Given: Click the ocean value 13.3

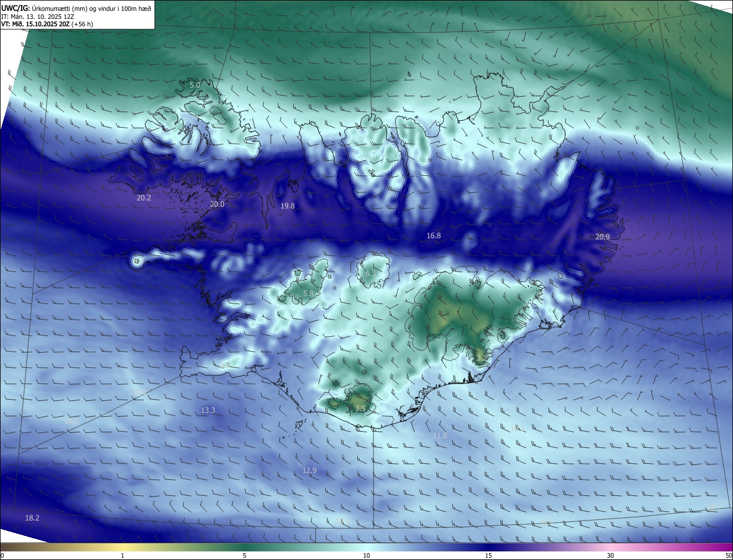Looking at the screenshot, I should click(208, 410).
